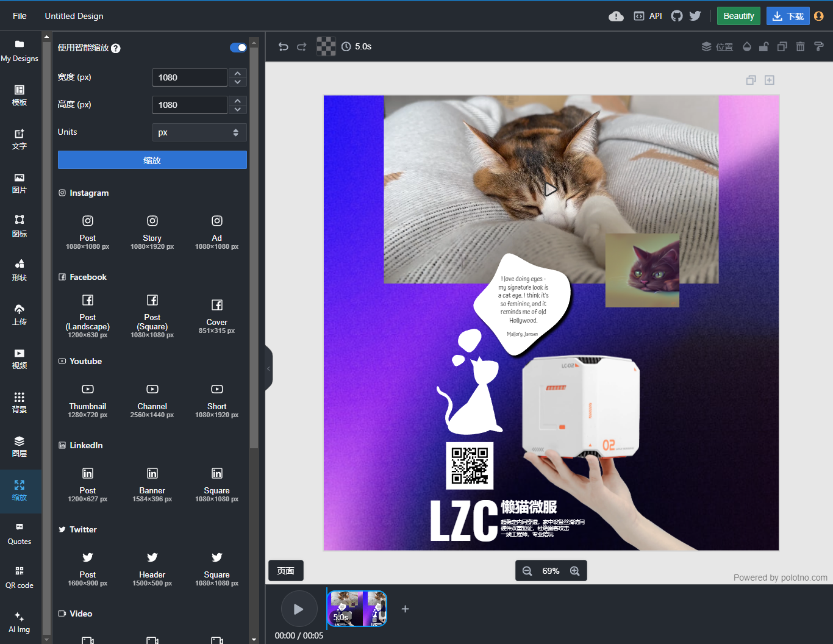Open the Quotes panel
The width and height of the screenshot is (833, 644).
point(20,534)
